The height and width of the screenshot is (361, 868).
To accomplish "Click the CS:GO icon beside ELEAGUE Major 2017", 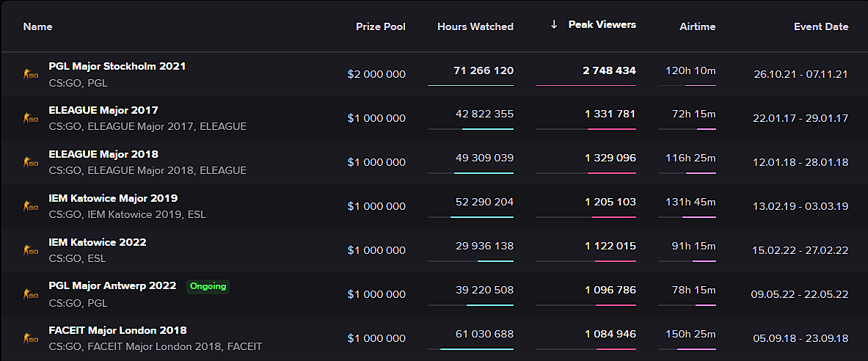I will (x=30, y=118).
